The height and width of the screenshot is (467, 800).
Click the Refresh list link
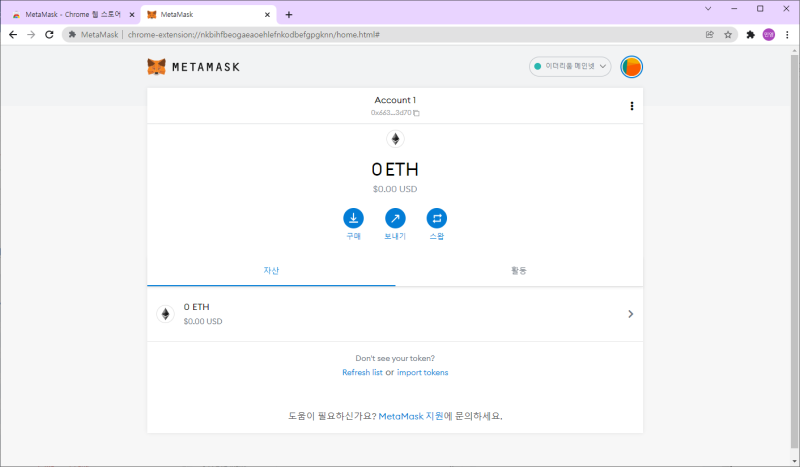(x=362, y=373)
